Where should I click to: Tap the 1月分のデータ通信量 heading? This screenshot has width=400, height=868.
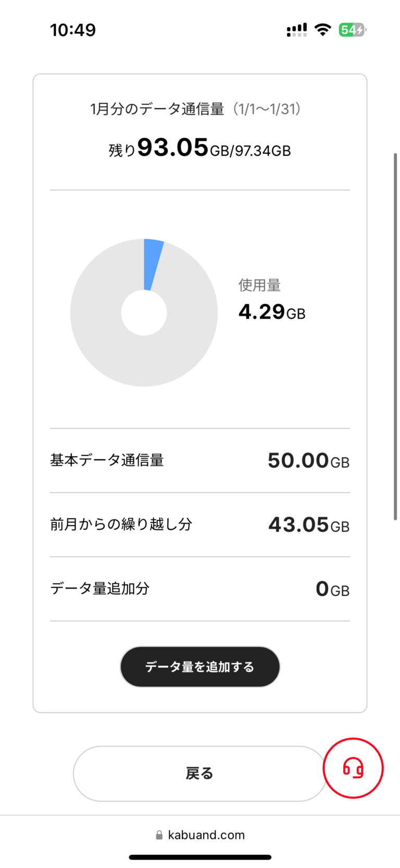click(156, 109)
